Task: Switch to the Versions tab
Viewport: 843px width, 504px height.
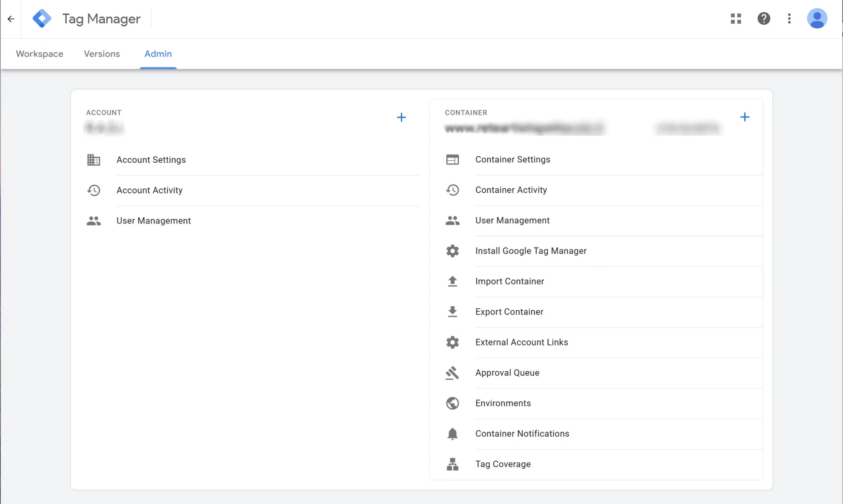Action: (101, 54)
